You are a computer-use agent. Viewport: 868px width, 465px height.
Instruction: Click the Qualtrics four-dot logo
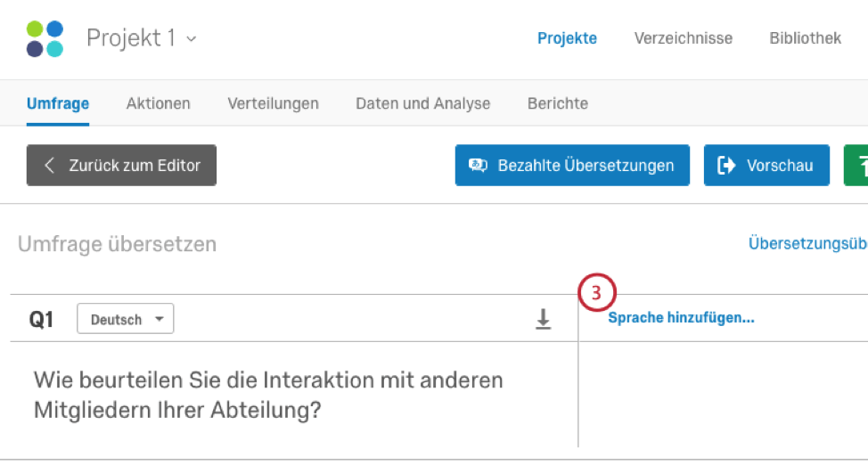(x=45, y=39)
